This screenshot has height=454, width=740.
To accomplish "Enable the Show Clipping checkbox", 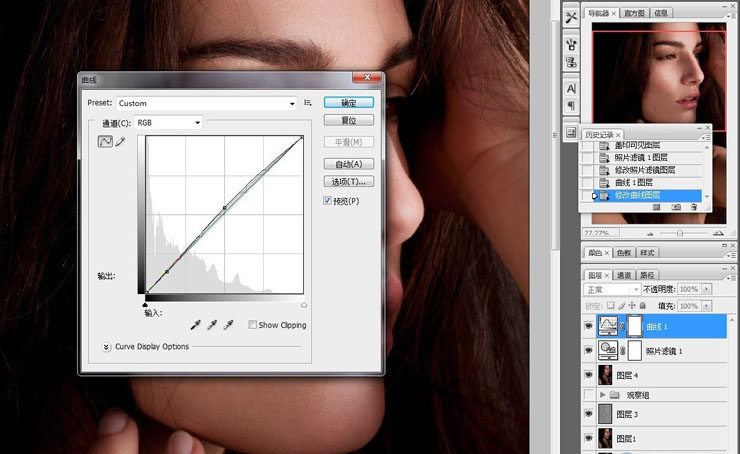I will pos(253,325).
